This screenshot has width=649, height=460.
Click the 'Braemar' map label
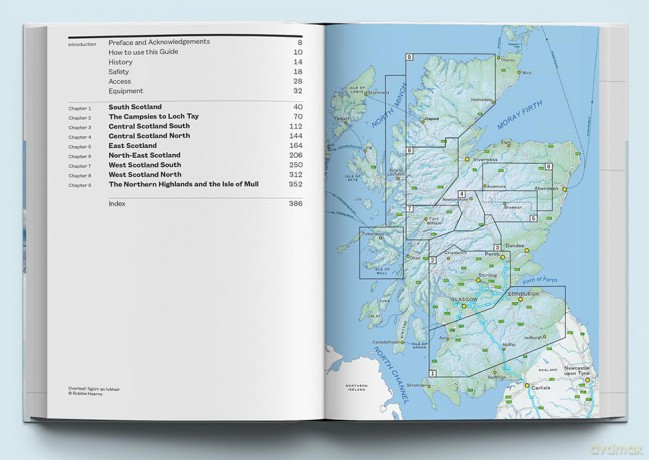514,207
